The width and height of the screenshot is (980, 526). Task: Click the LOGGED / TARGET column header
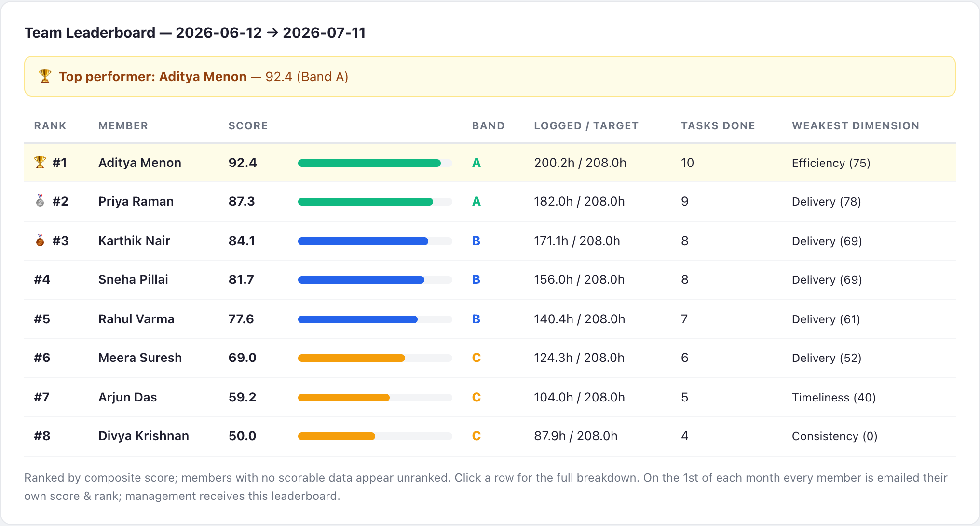(586, 125)
